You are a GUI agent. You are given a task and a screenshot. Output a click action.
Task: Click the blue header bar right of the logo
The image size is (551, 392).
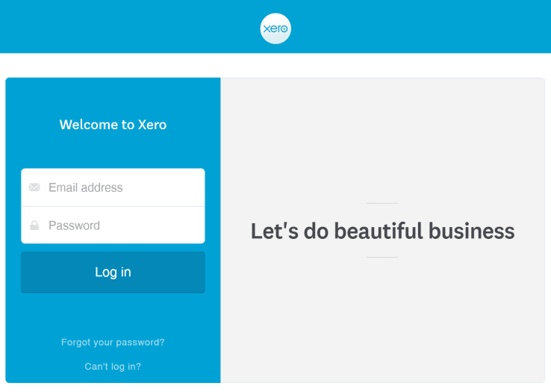coord(418,27)
